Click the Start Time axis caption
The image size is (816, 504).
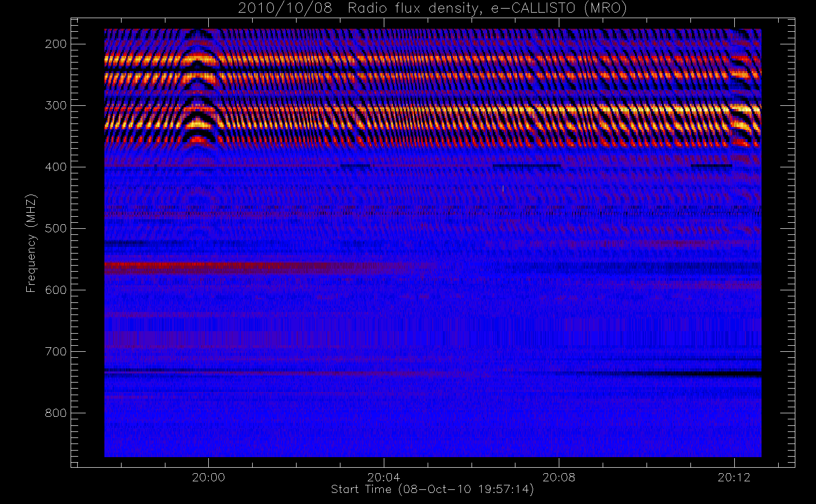coord(432,489)
